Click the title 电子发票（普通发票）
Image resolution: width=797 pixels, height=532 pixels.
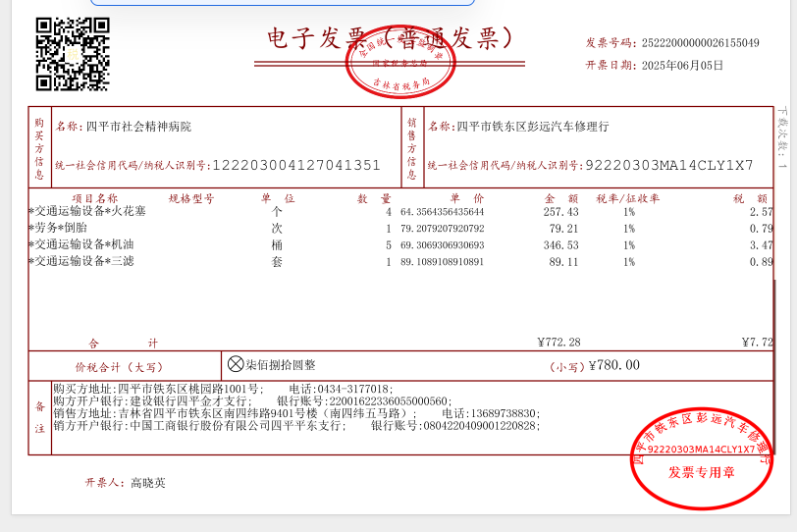(x=390, y=38)
